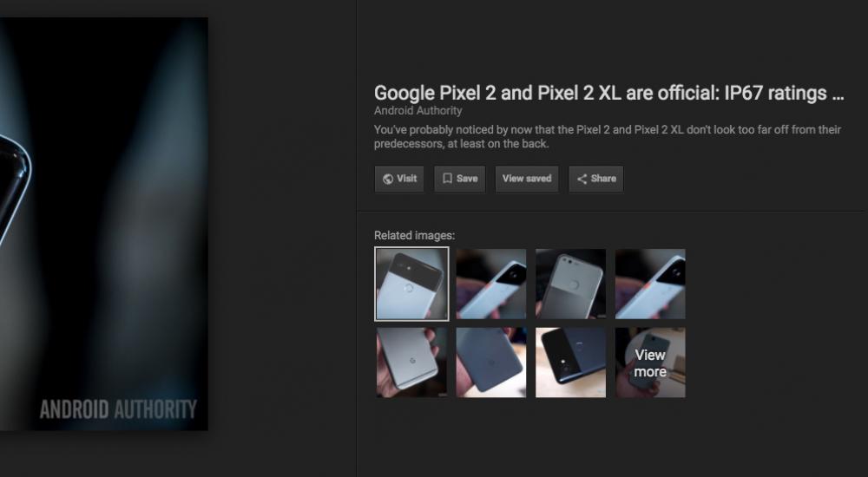Open the blue phone back thumbnail in bottom row

[x=491, y=363]
